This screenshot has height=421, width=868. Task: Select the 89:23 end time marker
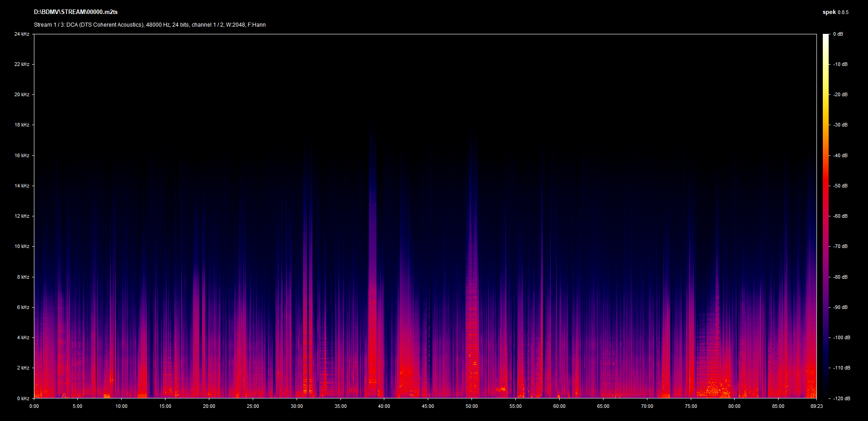point(816,406)
